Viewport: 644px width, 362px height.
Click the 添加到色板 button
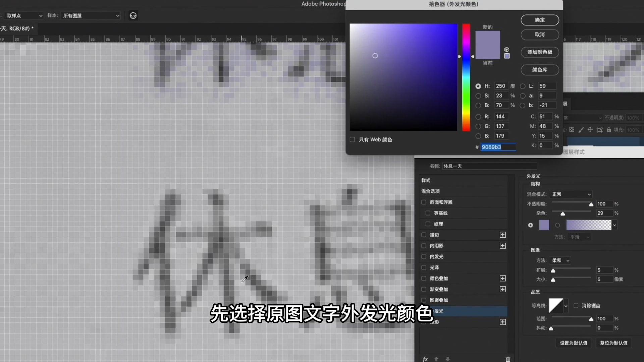pyautogui.click(x=539, y=52)
